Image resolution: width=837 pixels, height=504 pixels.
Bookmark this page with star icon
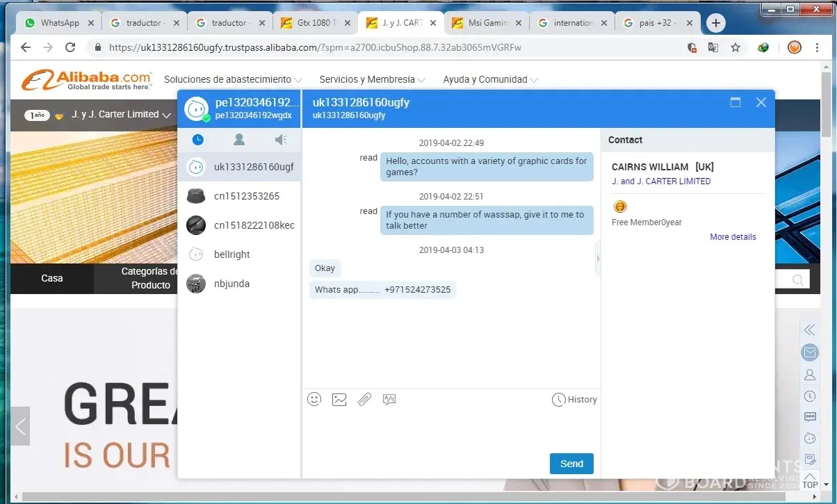[736, 47]
